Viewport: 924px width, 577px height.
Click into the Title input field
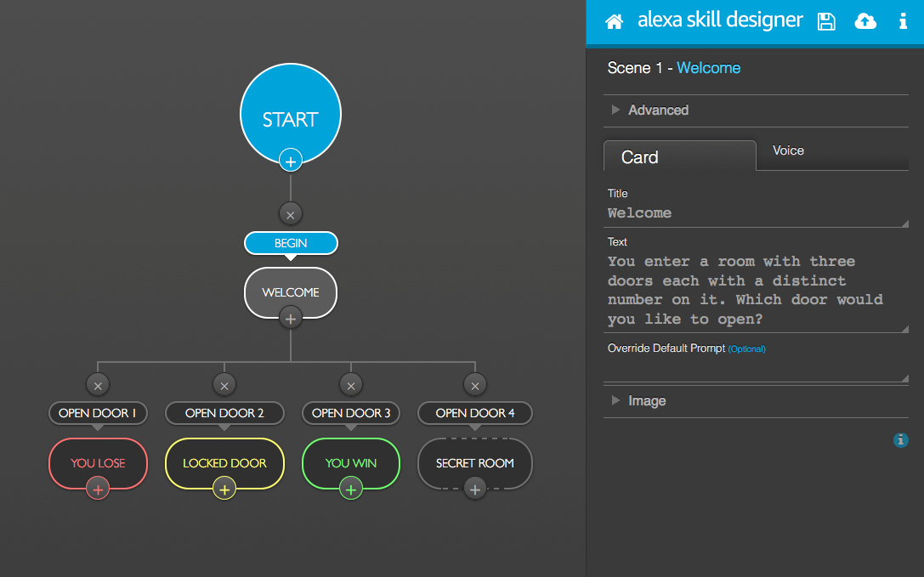click(x=755, y=213)
